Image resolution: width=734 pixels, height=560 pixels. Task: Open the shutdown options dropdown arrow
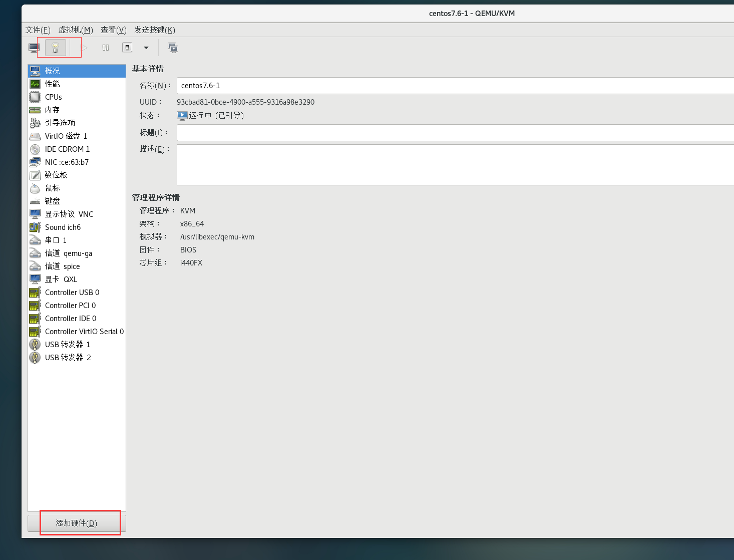tap(146, 48)
